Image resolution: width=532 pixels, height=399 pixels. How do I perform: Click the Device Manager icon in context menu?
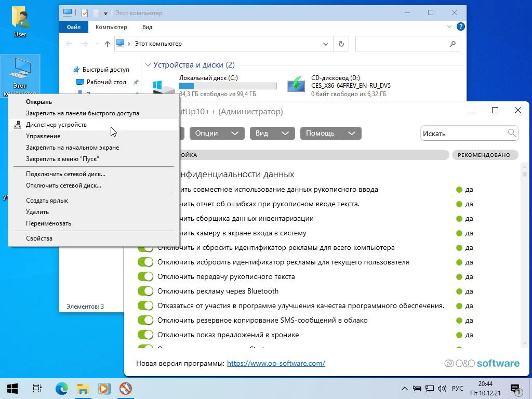(17, 125)
